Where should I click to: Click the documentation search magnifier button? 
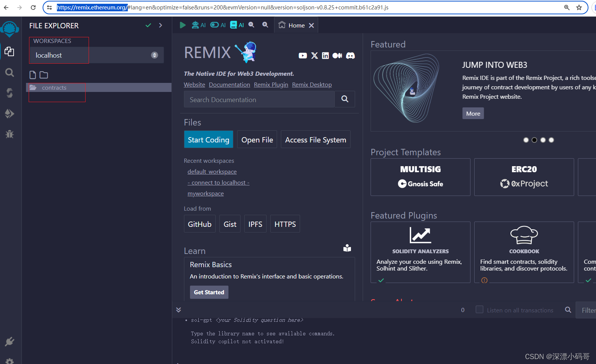[345, 99]
